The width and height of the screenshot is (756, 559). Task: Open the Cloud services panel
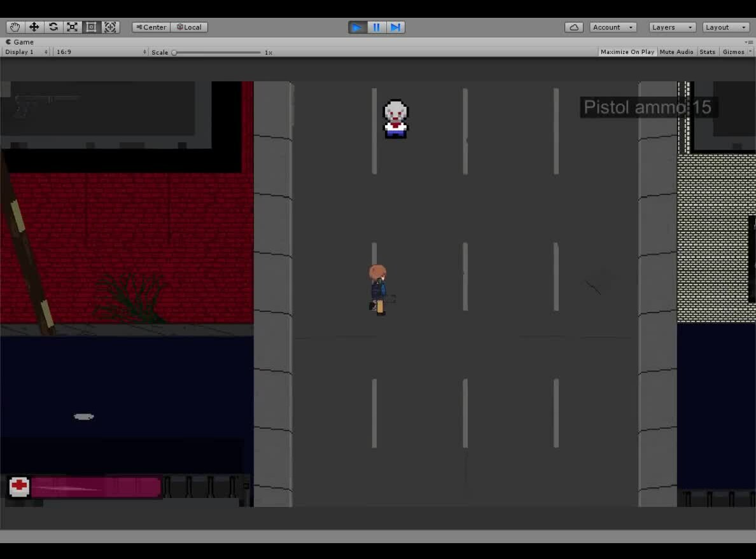pos(574,27)
